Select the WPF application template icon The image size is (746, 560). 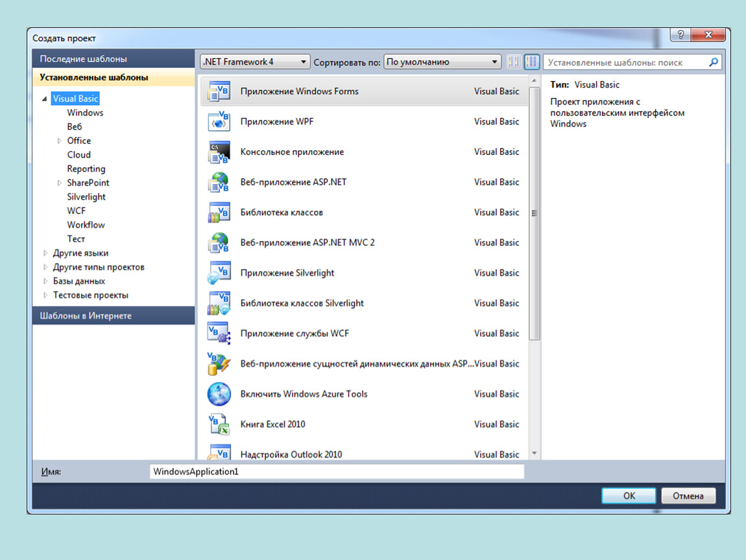[219, 122]
